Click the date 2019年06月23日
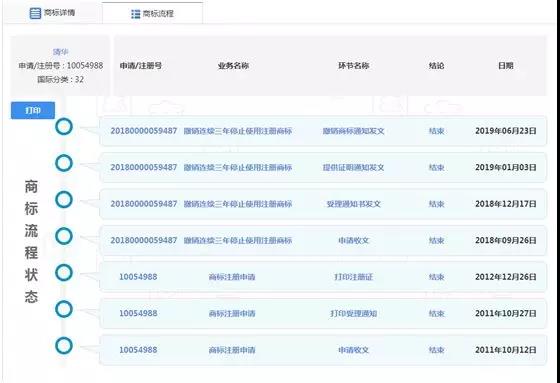The width and height of the screenshot is (560, 383). (x=506, y=131)
